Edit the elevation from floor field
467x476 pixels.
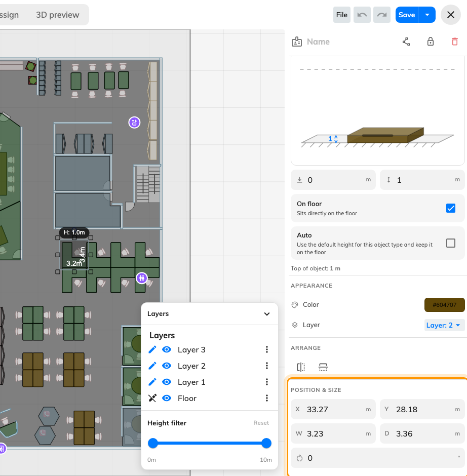(333, 180)
